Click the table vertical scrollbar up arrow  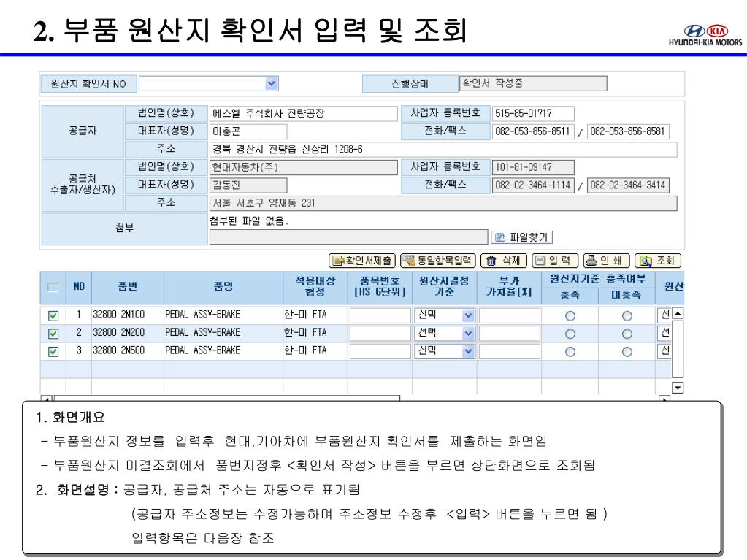(678, 313)
